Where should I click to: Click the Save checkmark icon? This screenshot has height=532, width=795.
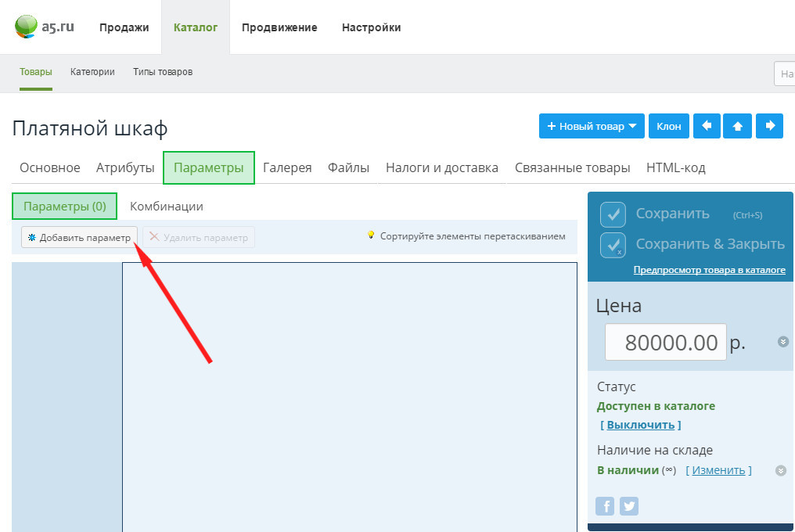coord(613,214)
